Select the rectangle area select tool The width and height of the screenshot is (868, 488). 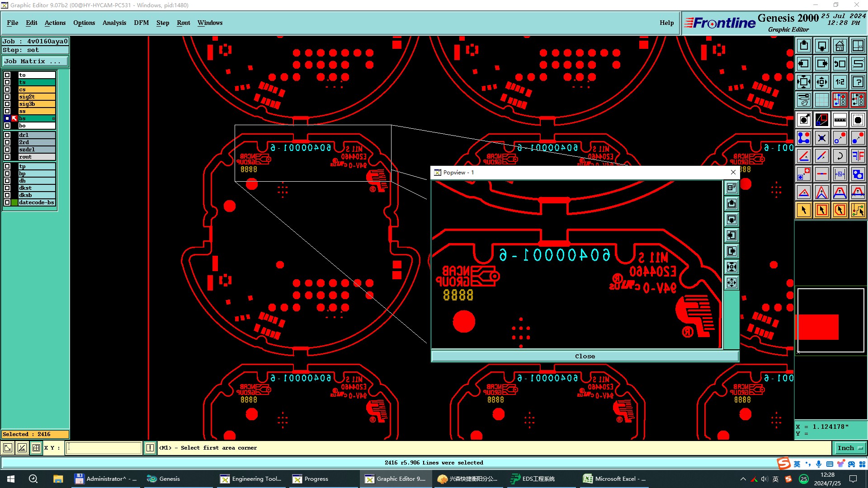[822, 210]
